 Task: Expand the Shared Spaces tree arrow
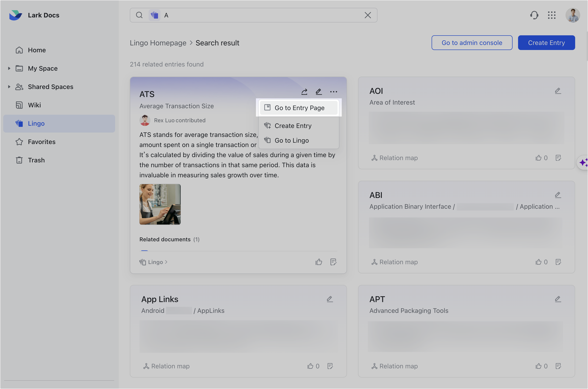9,86
